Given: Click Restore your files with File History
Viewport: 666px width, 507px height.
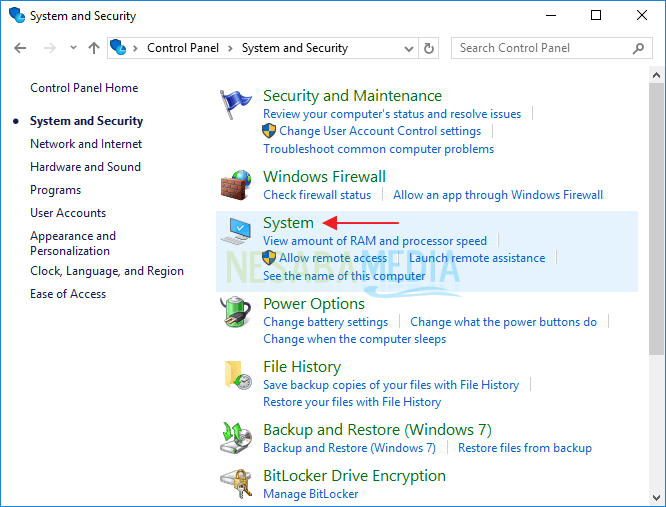Looking at the screenshot, I should click(352, 402).
